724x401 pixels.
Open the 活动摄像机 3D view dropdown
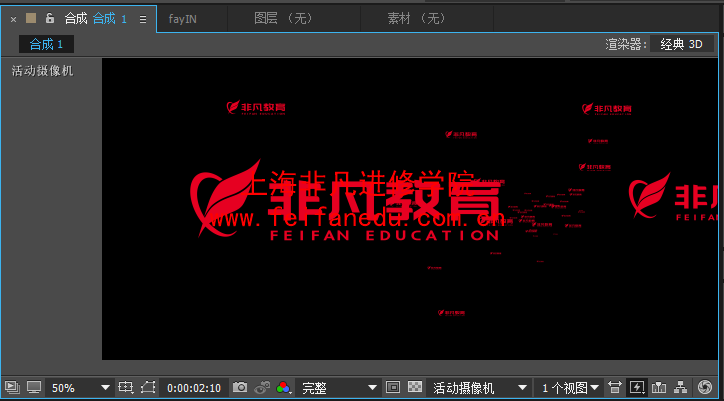(478, 388)
